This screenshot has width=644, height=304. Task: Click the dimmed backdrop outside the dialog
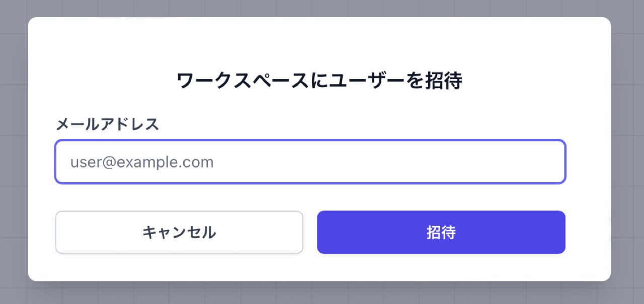point(628,151)
